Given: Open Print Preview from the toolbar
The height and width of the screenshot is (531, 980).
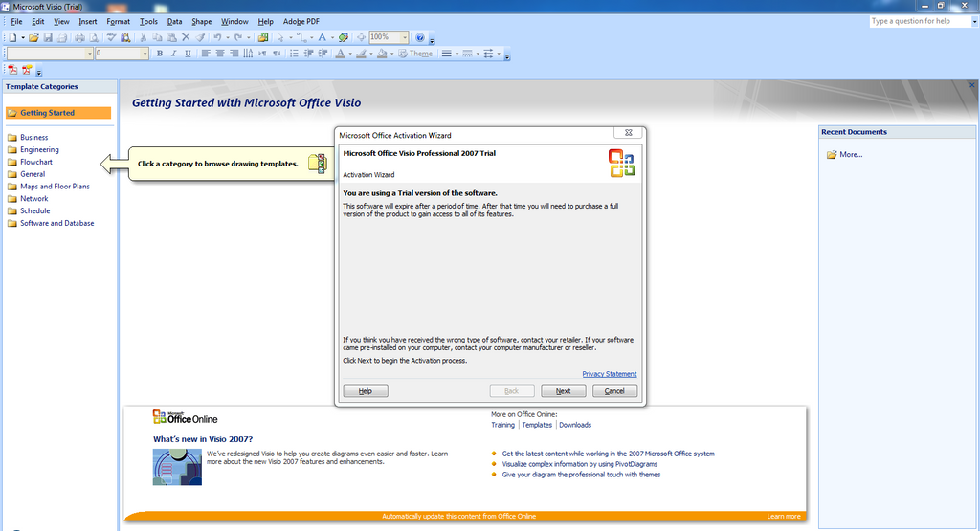Looking at the screenshot, I should tap(94, 37).
